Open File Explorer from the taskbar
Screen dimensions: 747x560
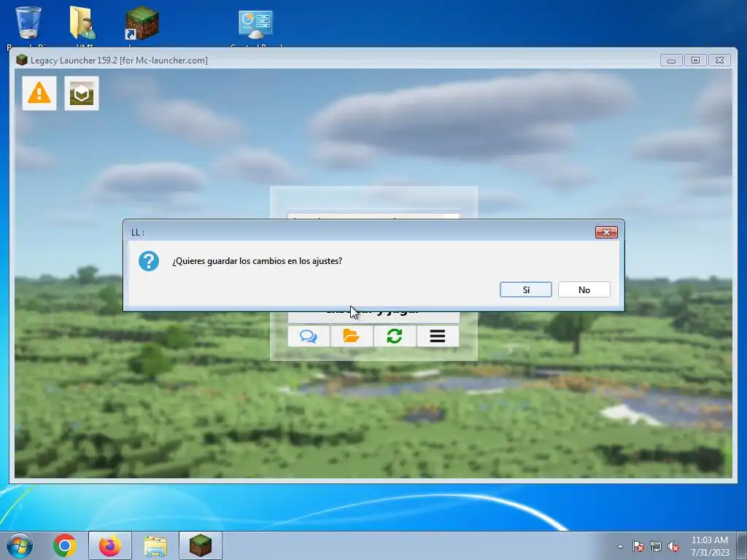(155, 546)
